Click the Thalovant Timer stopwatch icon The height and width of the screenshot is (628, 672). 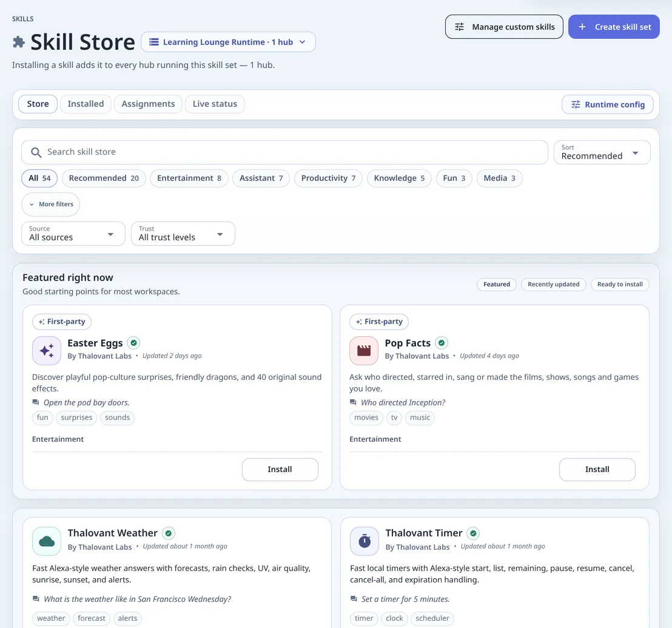pyautogui.click(x=365, y=541)
